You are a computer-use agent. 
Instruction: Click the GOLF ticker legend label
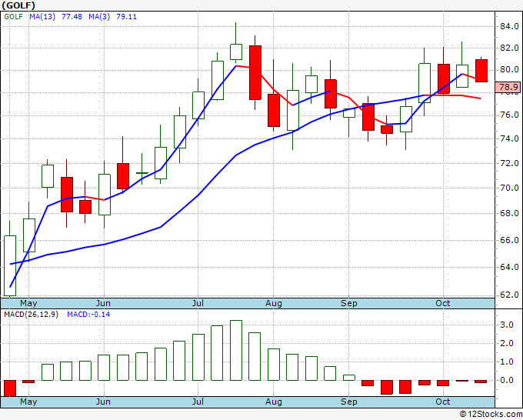pyautogui.click(x=13, y=17)
